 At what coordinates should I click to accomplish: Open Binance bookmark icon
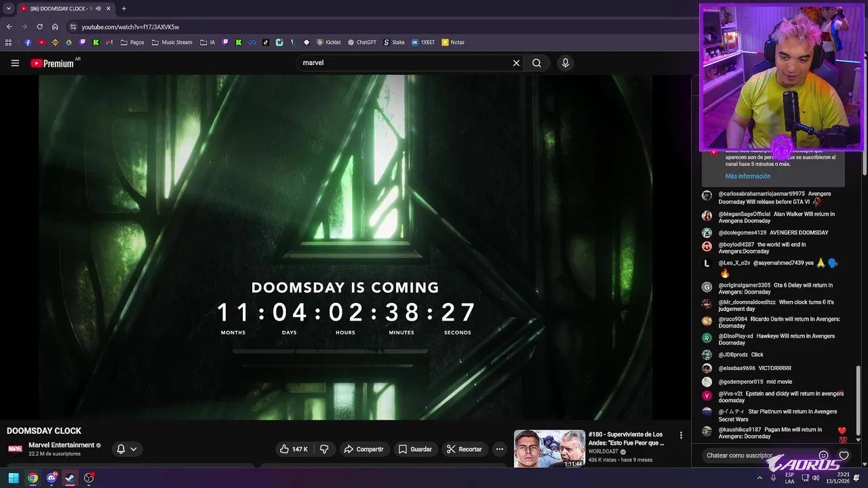55,42
